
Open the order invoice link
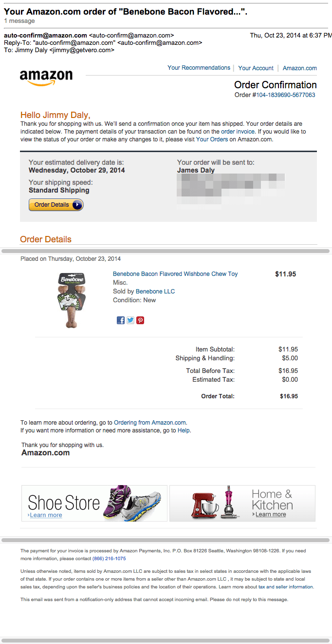click(x=239, y=132)
